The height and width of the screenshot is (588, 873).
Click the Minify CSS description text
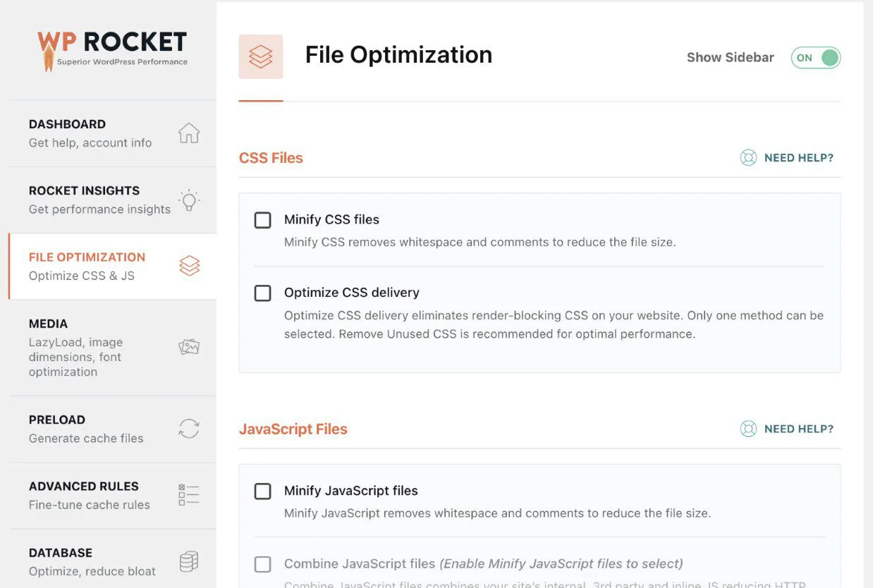(480, 242)
